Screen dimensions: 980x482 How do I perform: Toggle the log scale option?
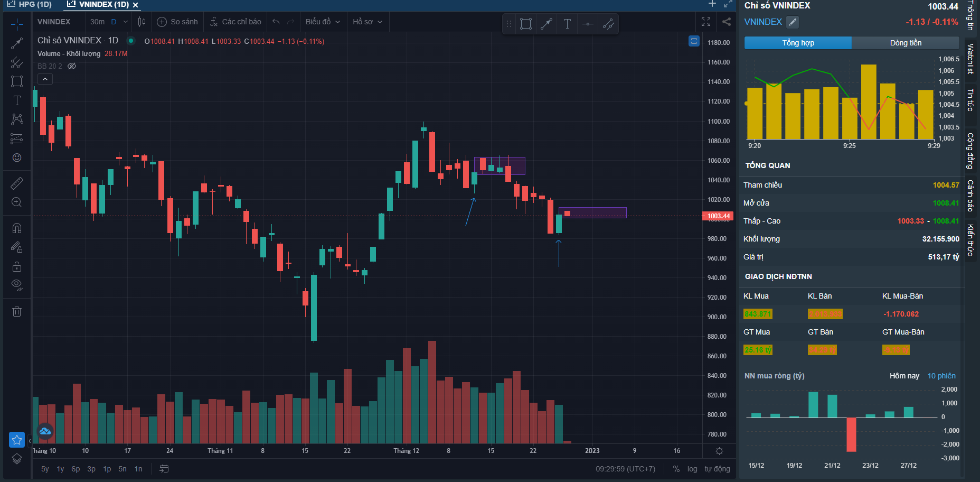[692, 469]
